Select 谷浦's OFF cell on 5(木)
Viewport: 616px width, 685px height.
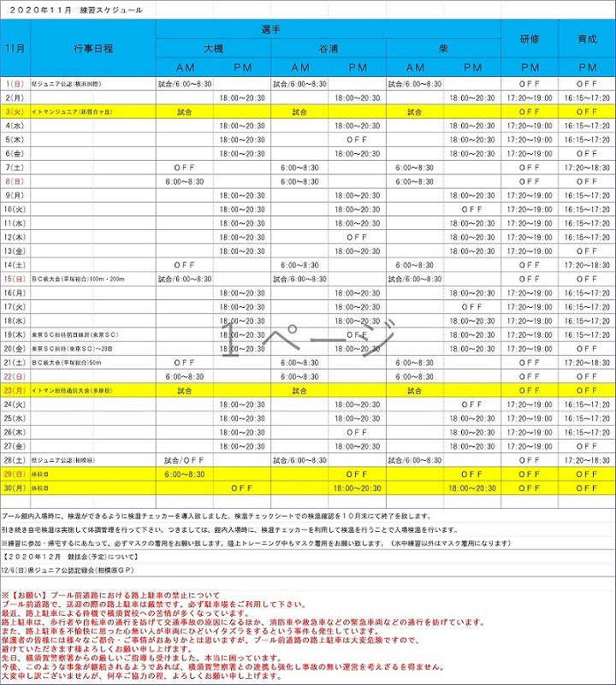(x=357, y=139)
